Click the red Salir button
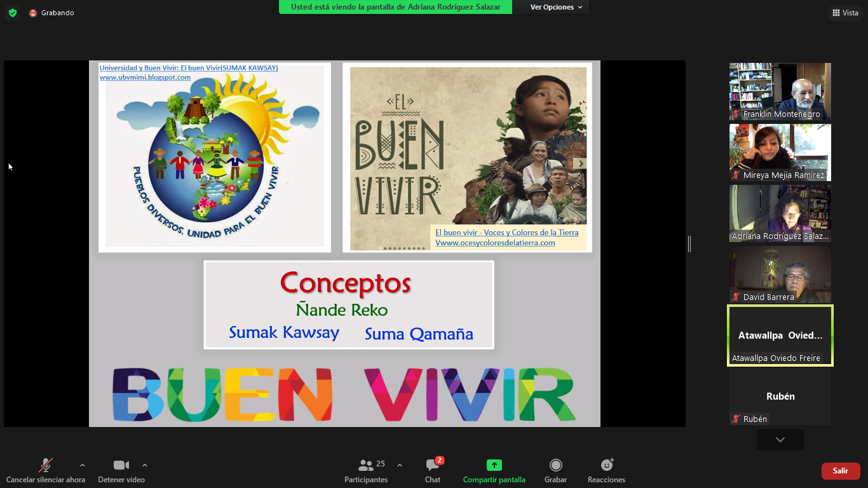 (x=840, y=471)
